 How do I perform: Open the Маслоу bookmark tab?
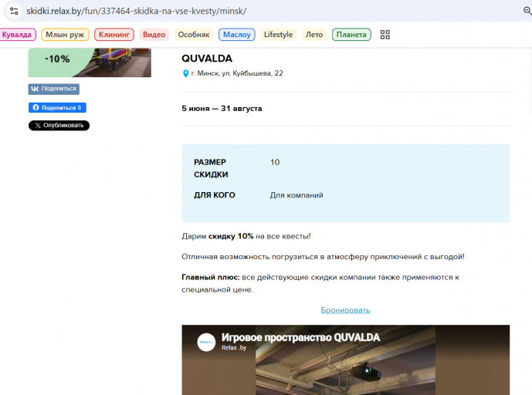coord(237,35)
